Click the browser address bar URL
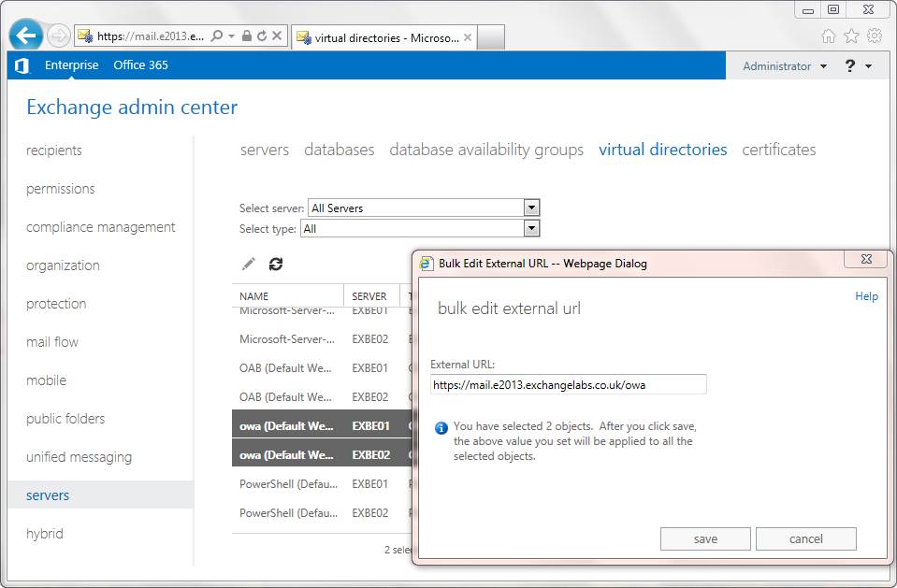The height and width of the screenshot is (588, 897). 151,36
